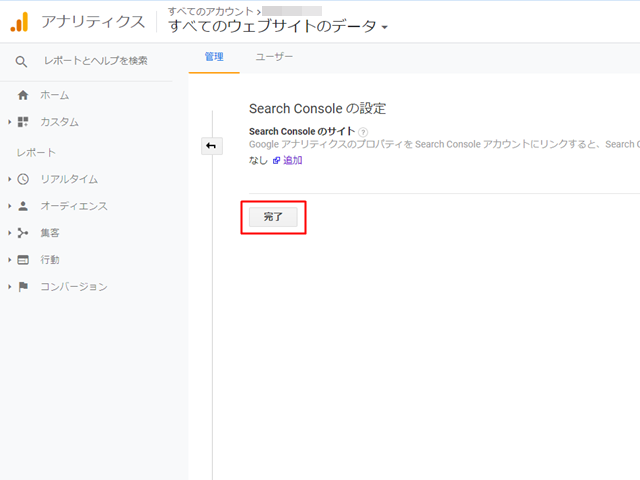Viewport: 640px width, 480px height.
Task: Open カスタム in the sidebar
Action: pyautogui.click(x=60, y=122)
